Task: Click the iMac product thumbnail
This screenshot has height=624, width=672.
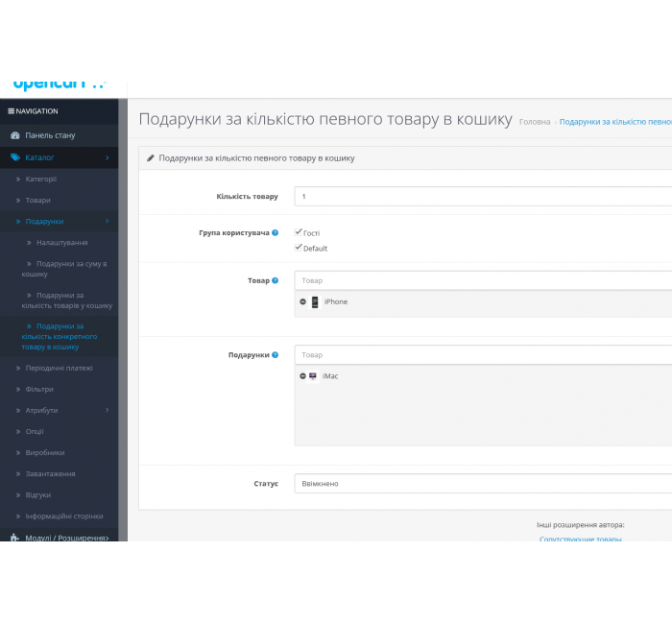Action: [x=313, y=376]
